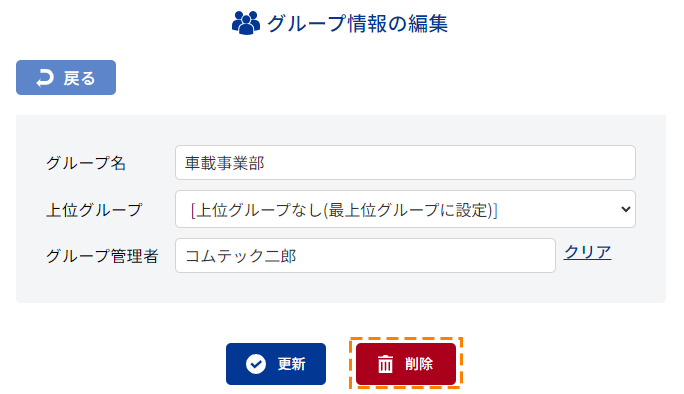Click the checkmark icon on the 更新 button
Viewport: 684px width, 394px height.
[256, 364]
